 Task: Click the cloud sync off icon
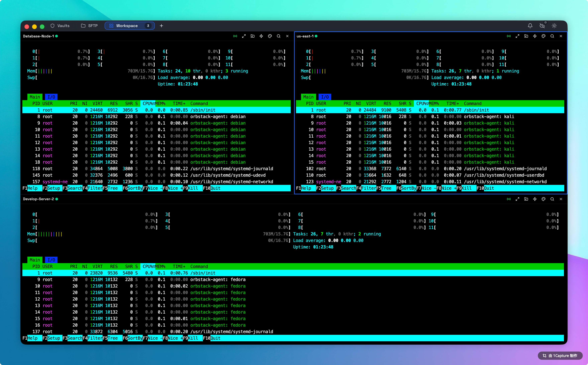tap(542, 26)
